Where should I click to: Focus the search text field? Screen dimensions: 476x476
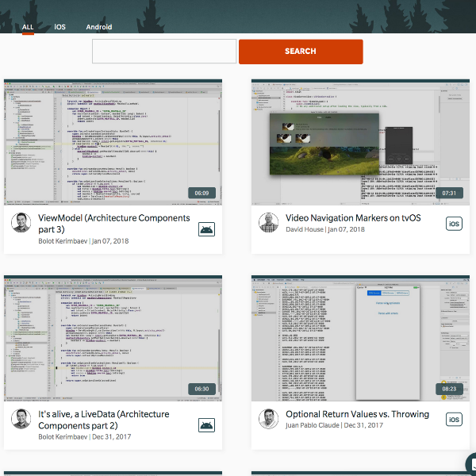tap(164, 52)
